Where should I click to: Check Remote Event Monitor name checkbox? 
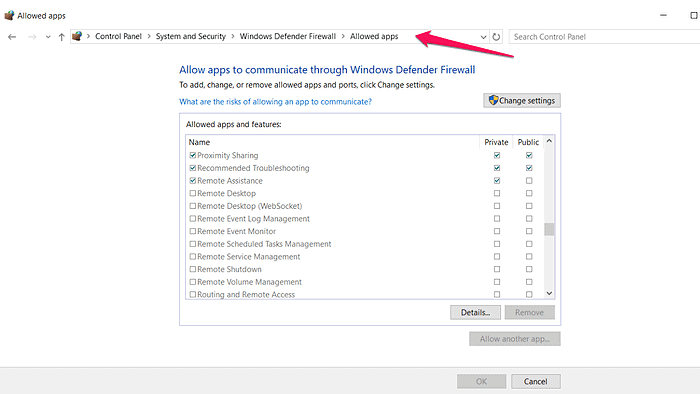193,231
